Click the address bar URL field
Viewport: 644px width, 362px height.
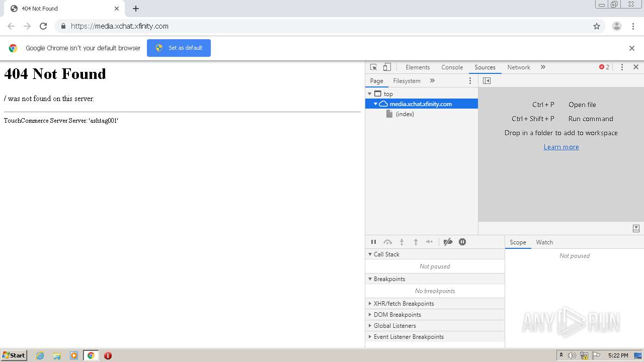[x=330, y=26]
